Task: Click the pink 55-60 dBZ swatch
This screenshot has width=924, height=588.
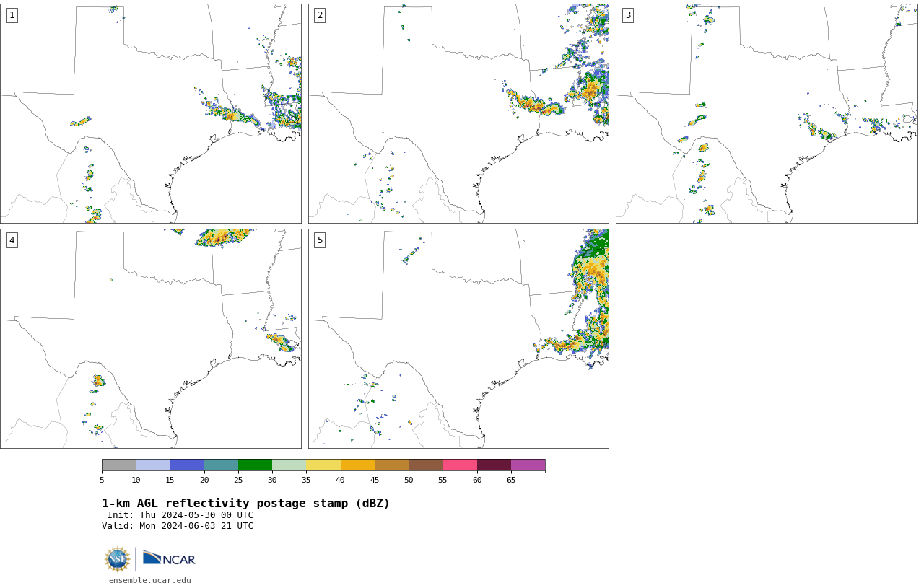Action: pos(460,465)
